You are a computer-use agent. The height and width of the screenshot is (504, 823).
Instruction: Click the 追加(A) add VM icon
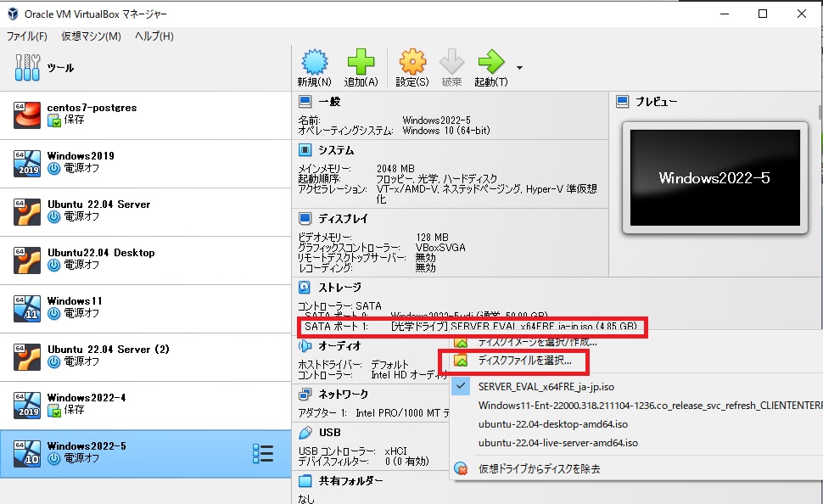(x=361, y=63)
